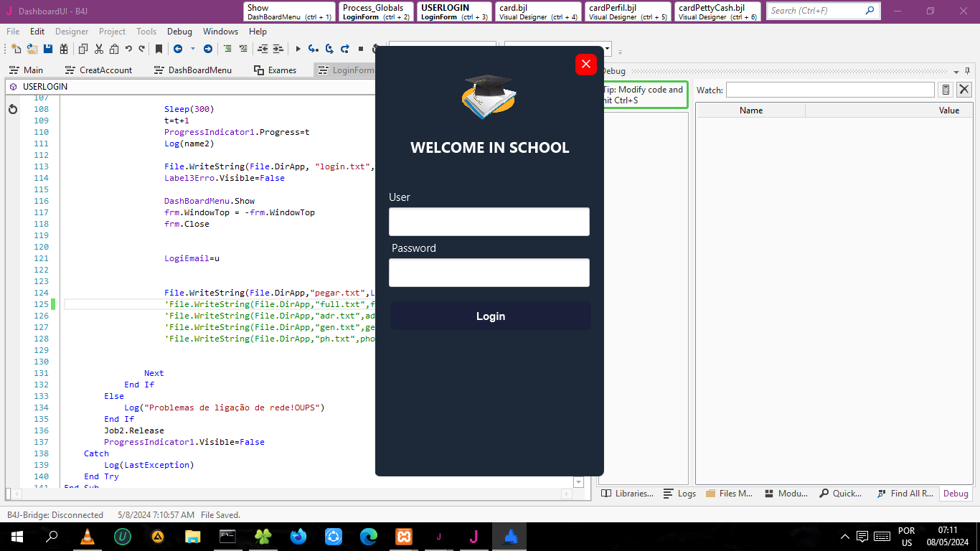Click the calculator icon beside Watch field
The width and height of the screenshot is (980, 551).
pyautogui.click(x=946, y=90)
